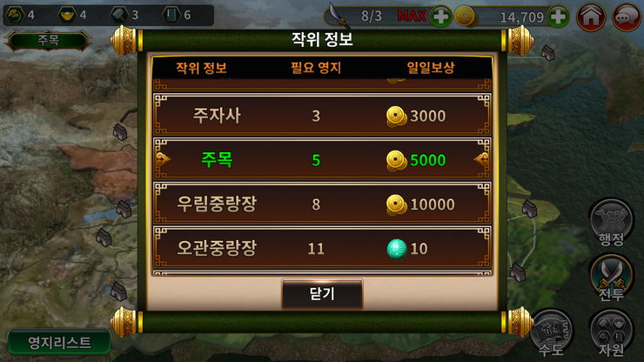
Task: Select the highlighted 주목 rank row
Action: pyautogui.click(x=322, y=159)
